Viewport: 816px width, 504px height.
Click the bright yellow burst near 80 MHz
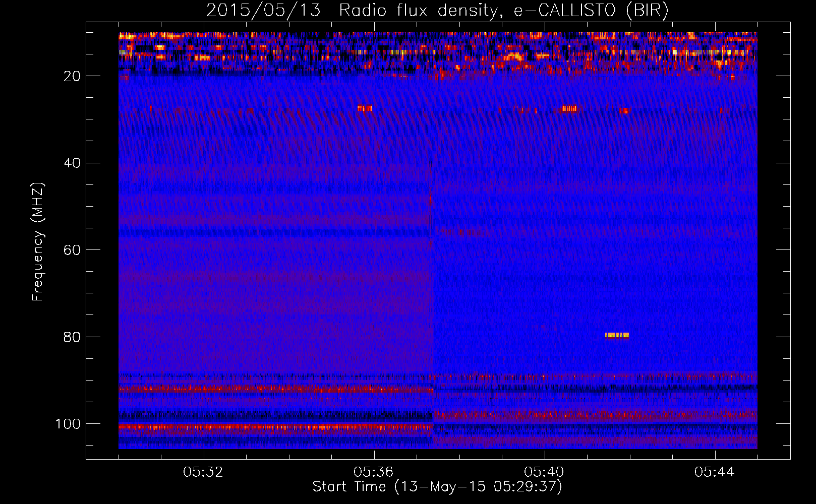point(617,335)
